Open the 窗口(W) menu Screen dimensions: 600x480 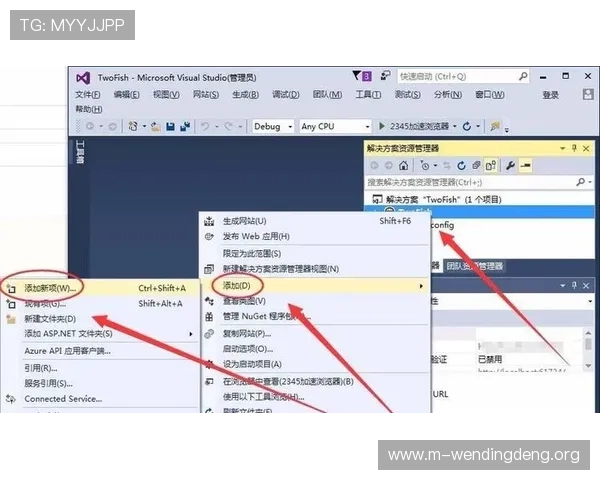[490, 95]
